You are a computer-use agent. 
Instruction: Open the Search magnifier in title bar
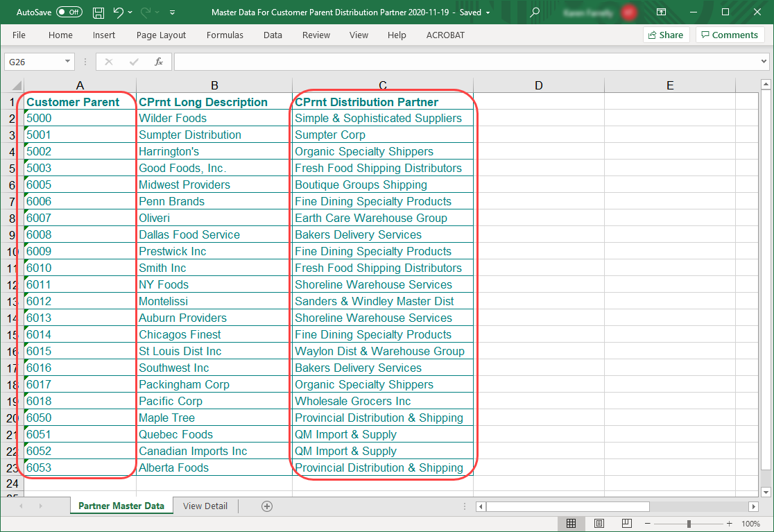[534, 12]
